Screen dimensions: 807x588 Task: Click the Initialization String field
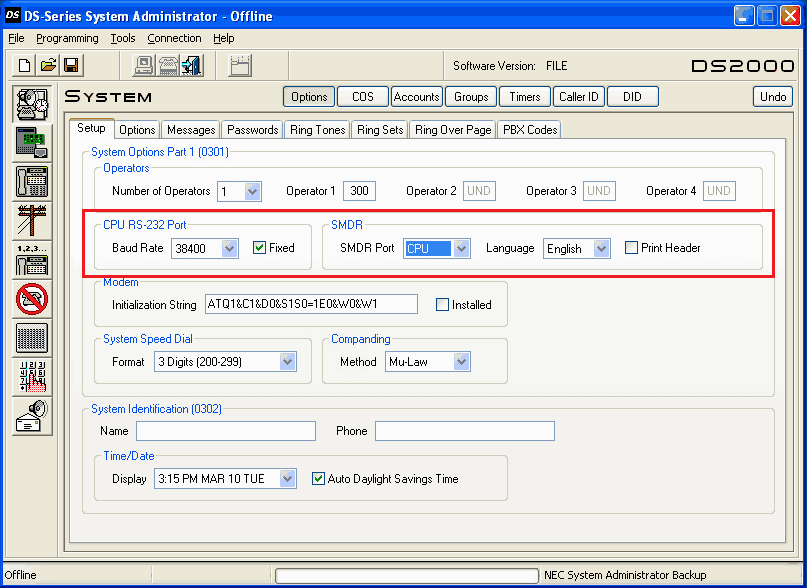[x=311, y=304]
